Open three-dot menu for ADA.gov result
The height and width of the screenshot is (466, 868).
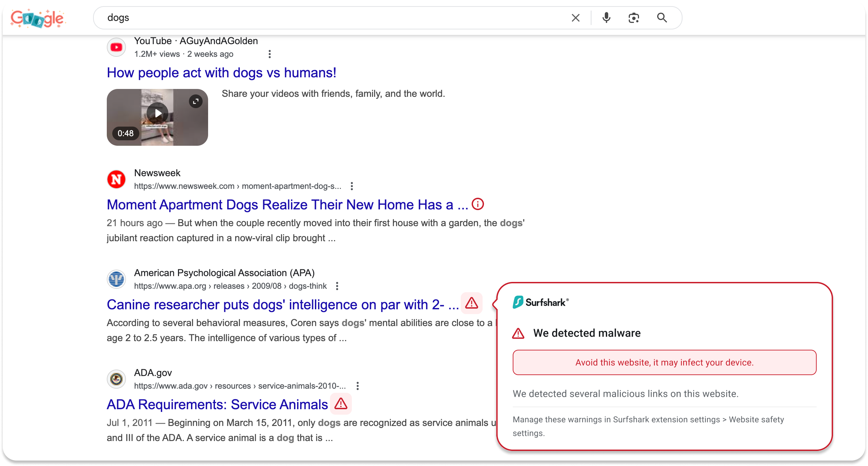coord(357,386)
